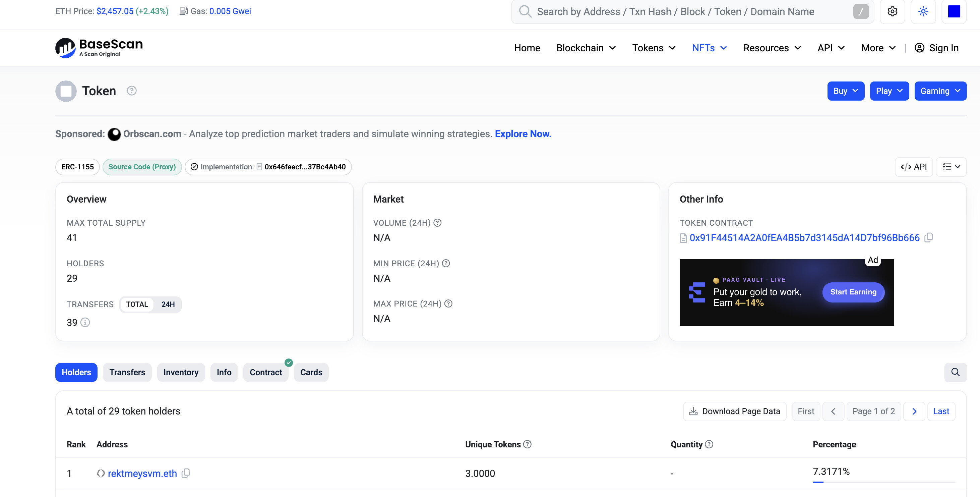Open the Inventory tab

181,372
